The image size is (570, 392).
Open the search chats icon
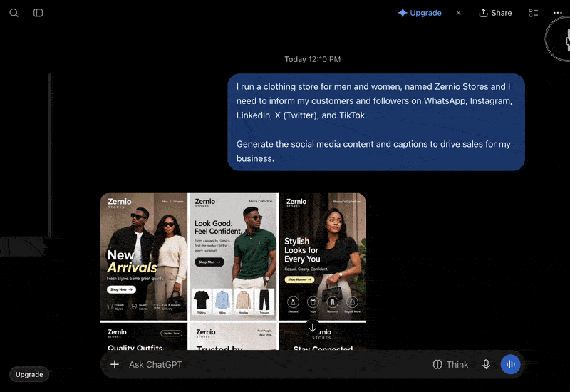(x=14, y=13)
